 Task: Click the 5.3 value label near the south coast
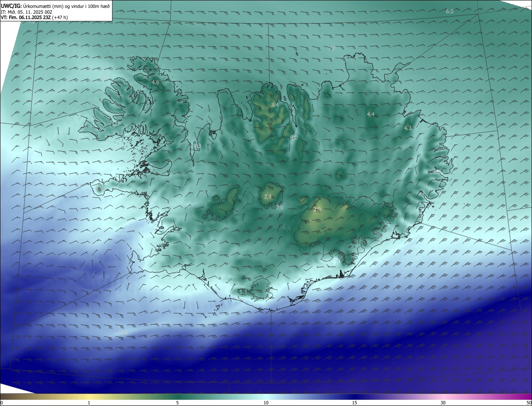pos(243,292)
